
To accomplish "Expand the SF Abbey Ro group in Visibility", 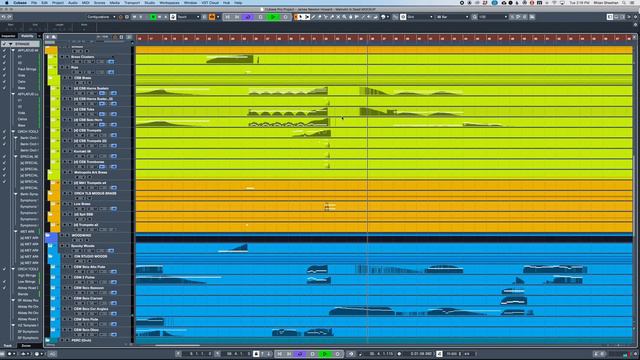I will [x=13, y=300].
